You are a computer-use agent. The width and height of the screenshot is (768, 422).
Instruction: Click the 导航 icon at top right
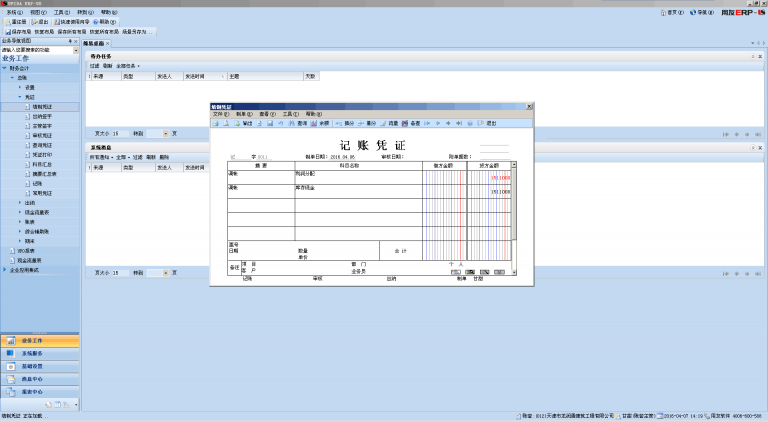coord(702,13)
